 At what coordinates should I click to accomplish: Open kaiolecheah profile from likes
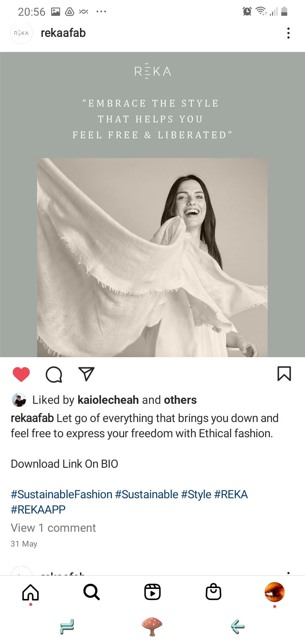tap(108, 400)
